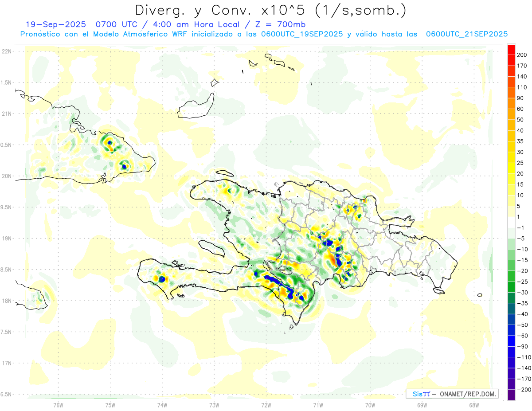The width and height of the screenshot is (532, 411).
Task: Click the colorbar value '200'
Action: (522, 55)
